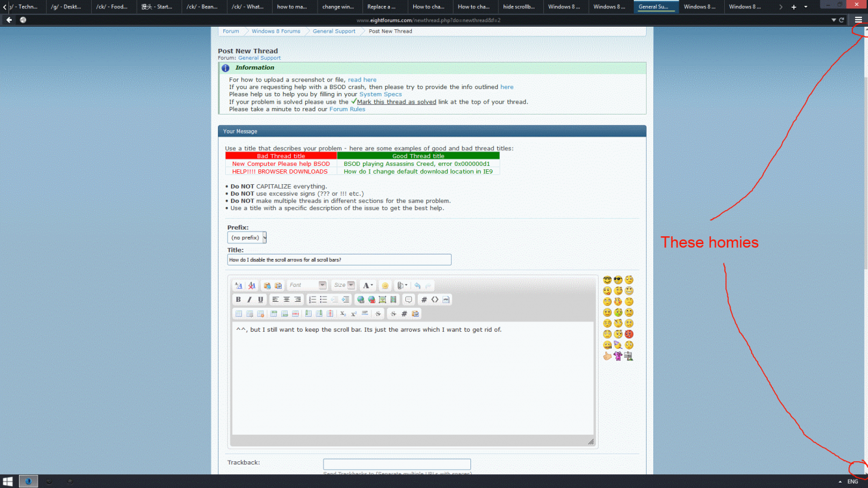Wrap selection in quote tags

(409, 299)
